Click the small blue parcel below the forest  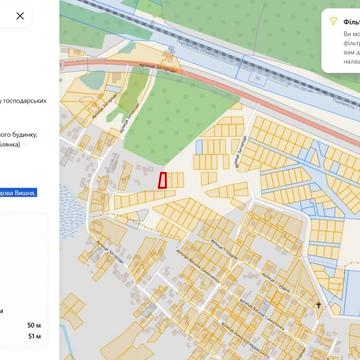click(199, 146)
